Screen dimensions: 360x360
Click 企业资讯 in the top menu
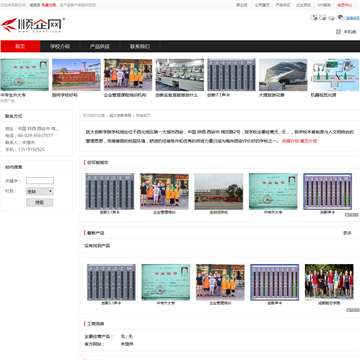303,5
